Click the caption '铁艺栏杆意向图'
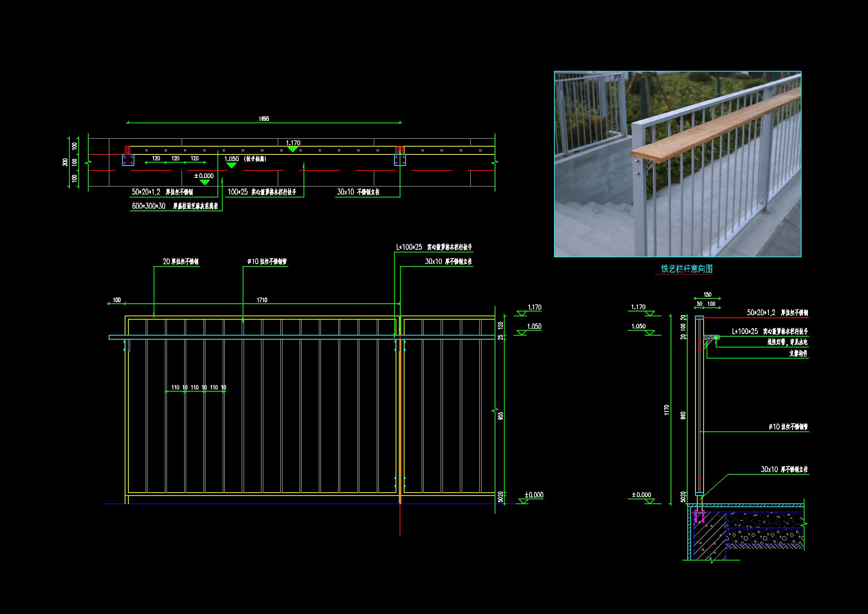868x614 pixels. pos(687,269)
